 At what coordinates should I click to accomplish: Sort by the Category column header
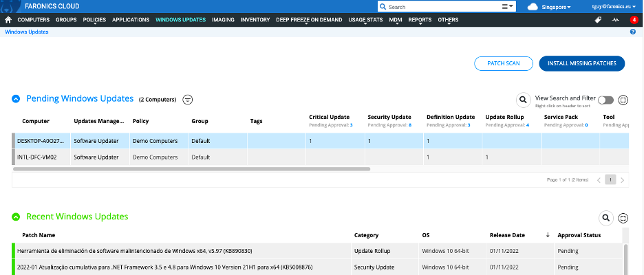[366, 235]
